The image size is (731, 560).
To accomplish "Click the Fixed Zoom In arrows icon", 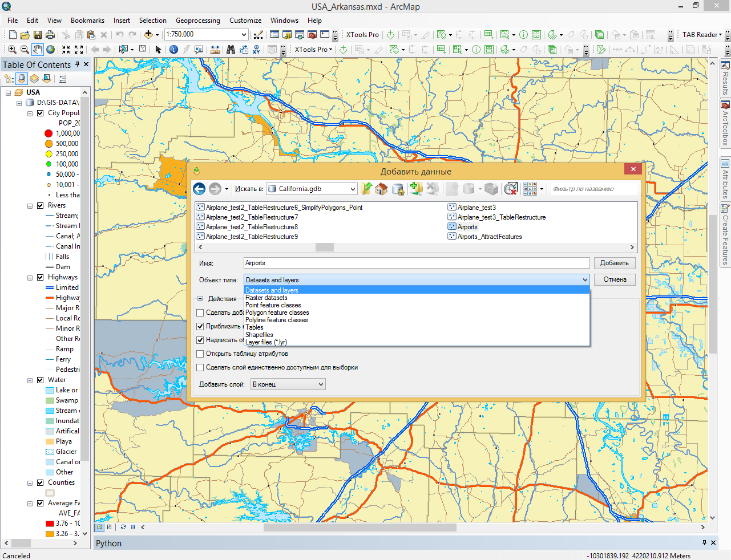I will [66, 50].
